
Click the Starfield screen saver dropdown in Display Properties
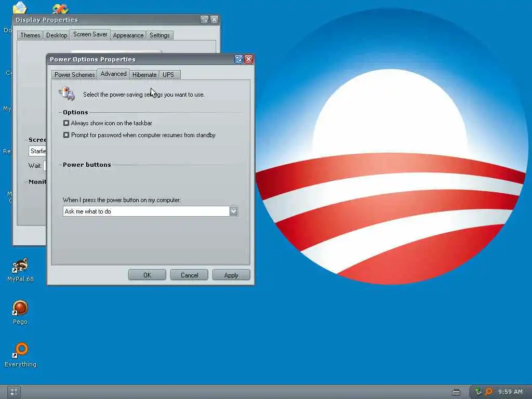(37, 151)
